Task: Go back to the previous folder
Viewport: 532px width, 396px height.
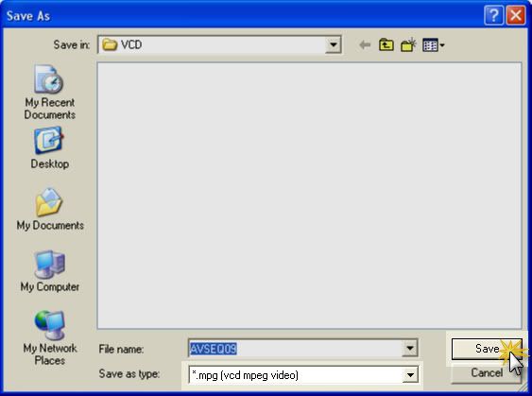Action: point(365,44)
